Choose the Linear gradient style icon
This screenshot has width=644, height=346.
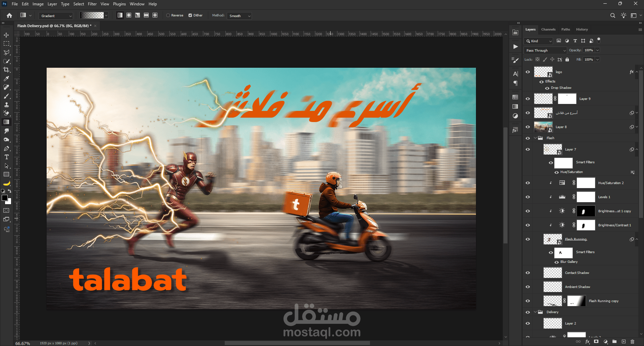(120, 15)
